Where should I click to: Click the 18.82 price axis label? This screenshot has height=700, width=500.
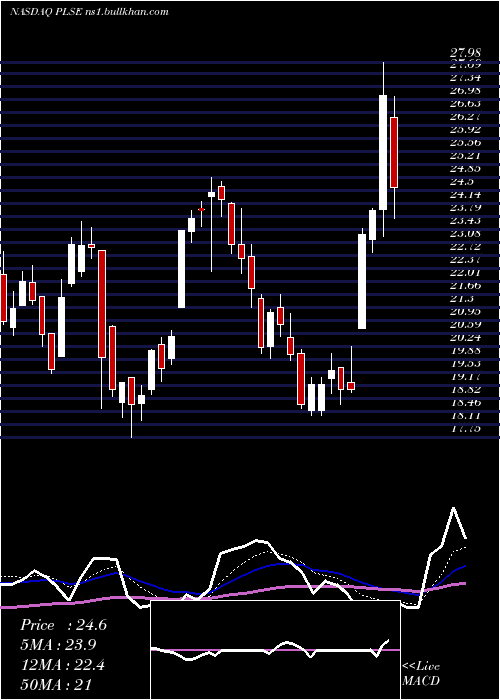[x=465, y=390]
